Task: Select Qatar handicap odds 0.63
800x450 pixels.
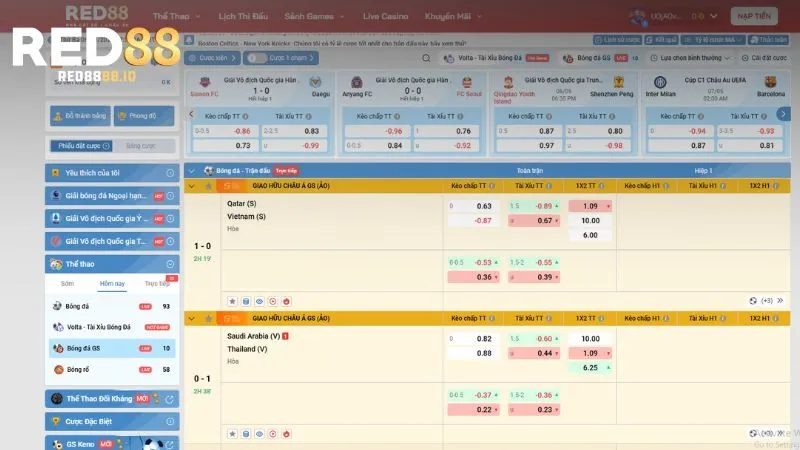Action: click(x=473, y=206)
